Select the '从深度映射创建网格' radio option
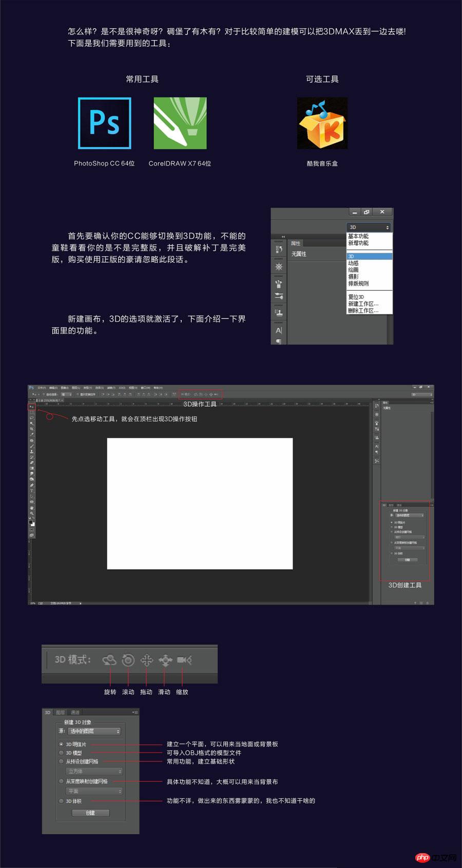This screenshot has width=462, height=868. pos(61,781)
